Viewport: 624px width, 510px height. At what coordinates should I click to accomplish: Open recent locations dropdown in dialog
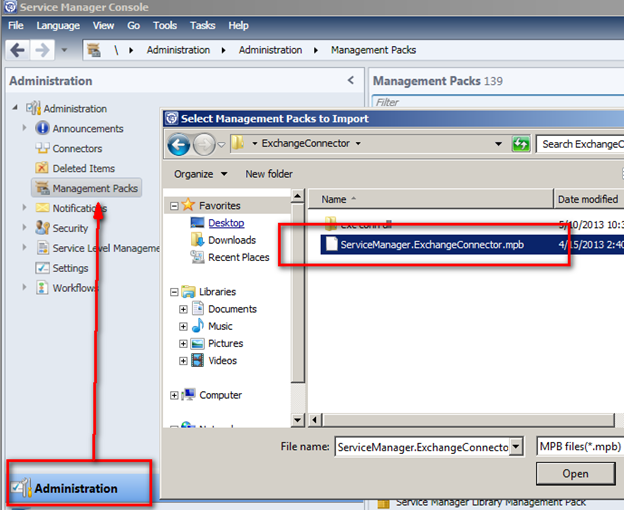(222, 144)
